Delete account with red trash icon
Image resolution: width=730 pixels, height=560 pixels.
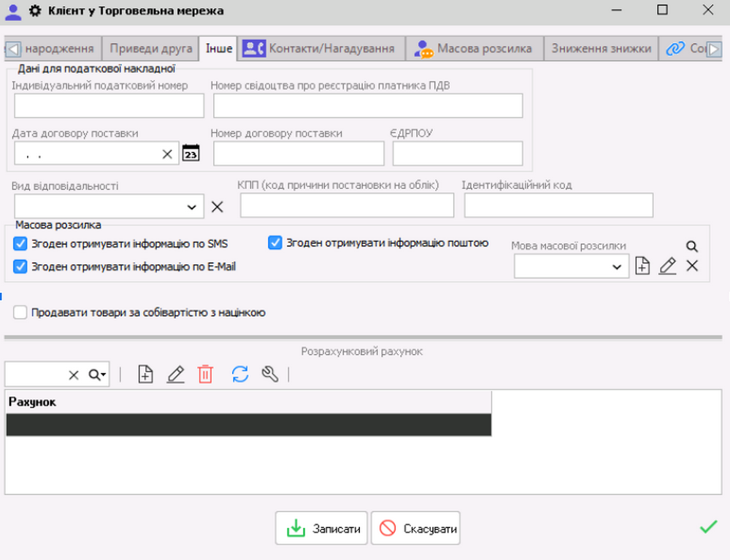click(x=206, y=375)
